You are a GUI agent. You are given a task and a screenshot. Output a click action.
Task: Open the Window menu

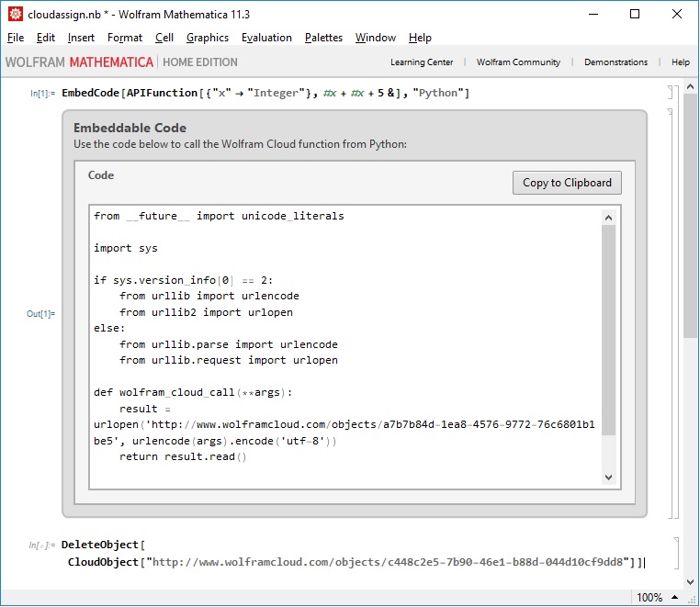pos(376,38)
